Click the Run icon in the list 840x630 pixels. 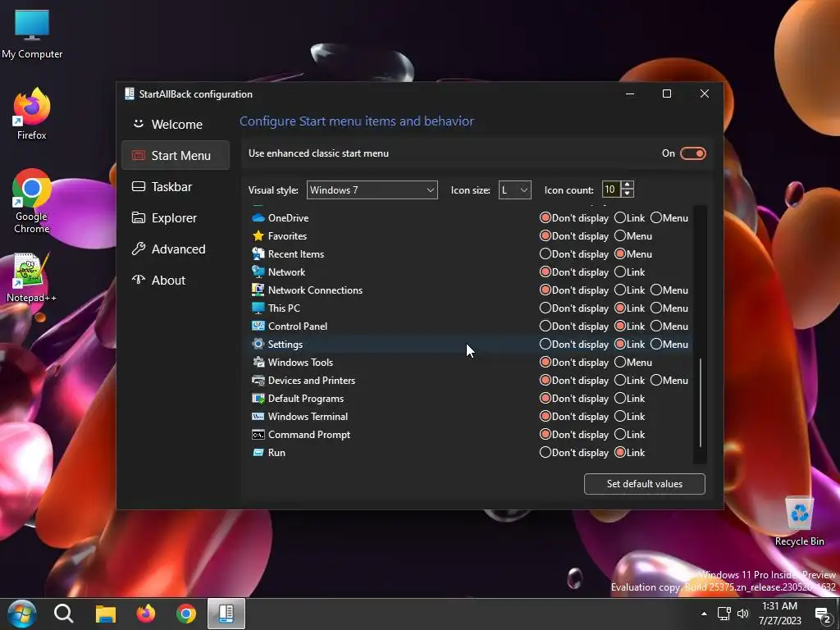click(x=258, y=453)
